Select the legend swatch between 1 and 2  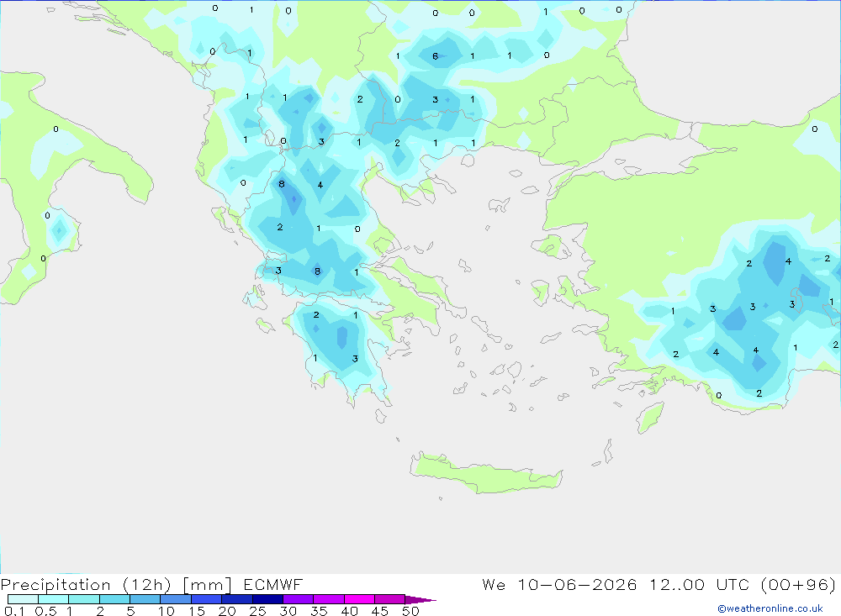[83, 599]
